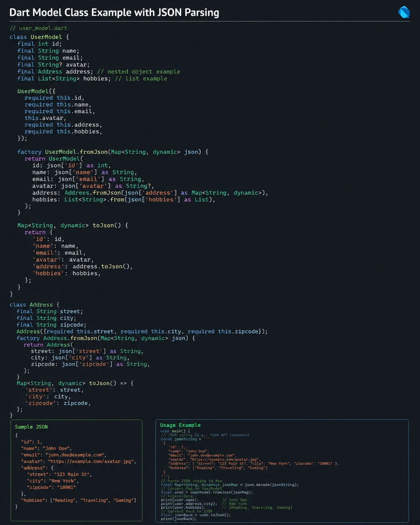Click the misspelled 'Addrees.fromJson' address line
The height and width of the screenshot is (525, 420).
150,193
